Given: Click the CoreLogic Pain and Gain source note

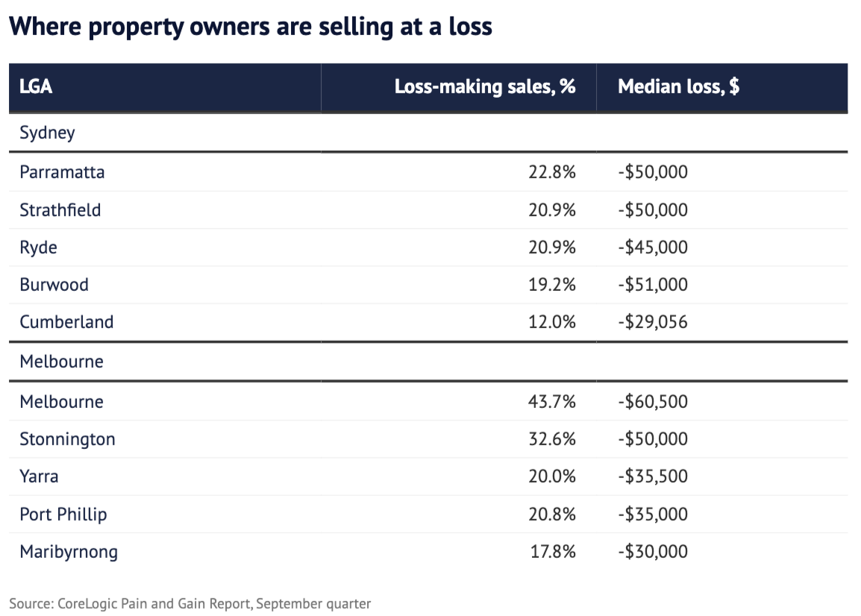Looking at the screenshot, I should [x=190, y=603].
